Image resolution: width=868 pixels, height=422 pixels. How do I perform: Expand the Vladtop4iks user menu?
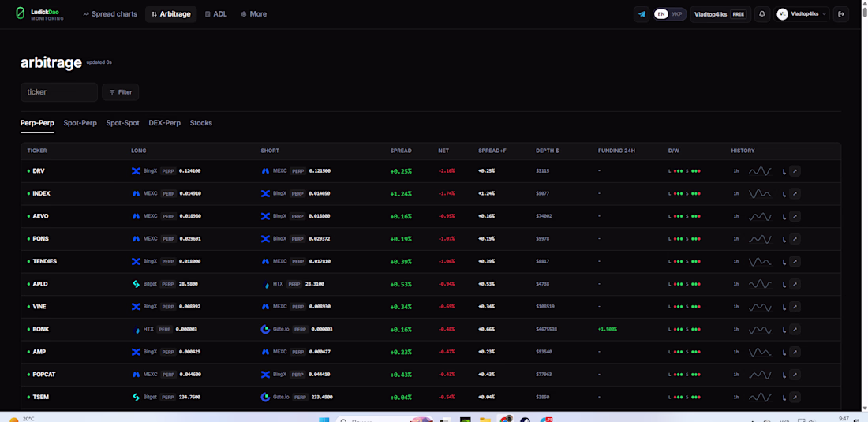(x=802, y=14)
